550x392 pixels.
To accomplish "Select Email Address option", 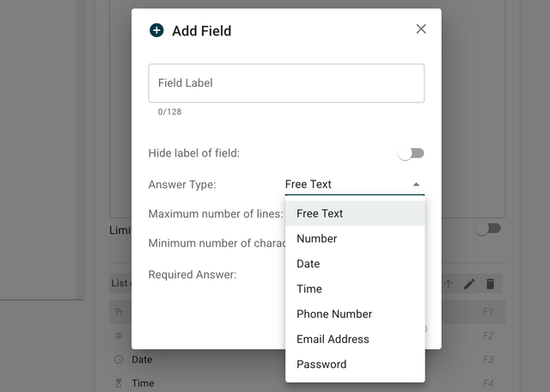I will click(x=333, y=339).
